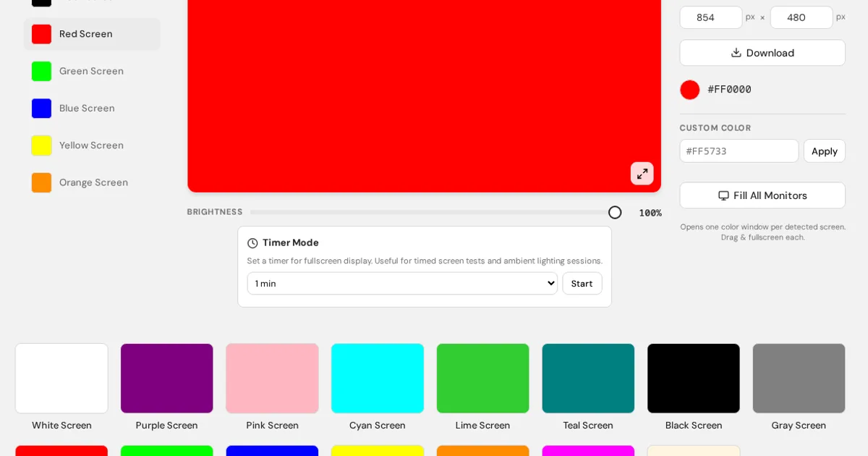Select the Black Screen thumbnail
The image size is (868, 456).
pos(694,379)
